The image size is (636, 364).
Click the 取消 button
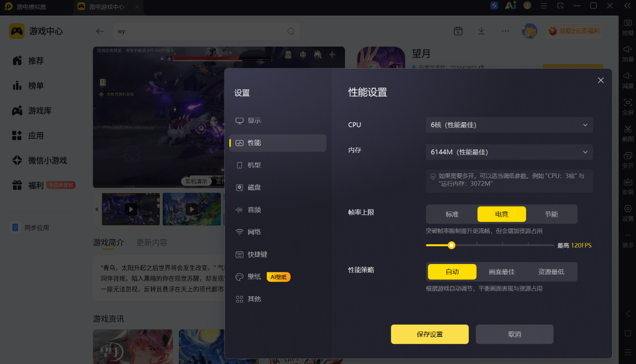[515, 334]
